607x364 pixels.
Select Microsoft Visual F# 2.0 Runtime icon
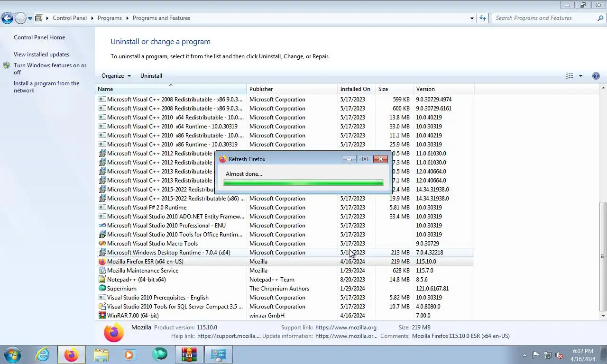click(x=102, y=208)
